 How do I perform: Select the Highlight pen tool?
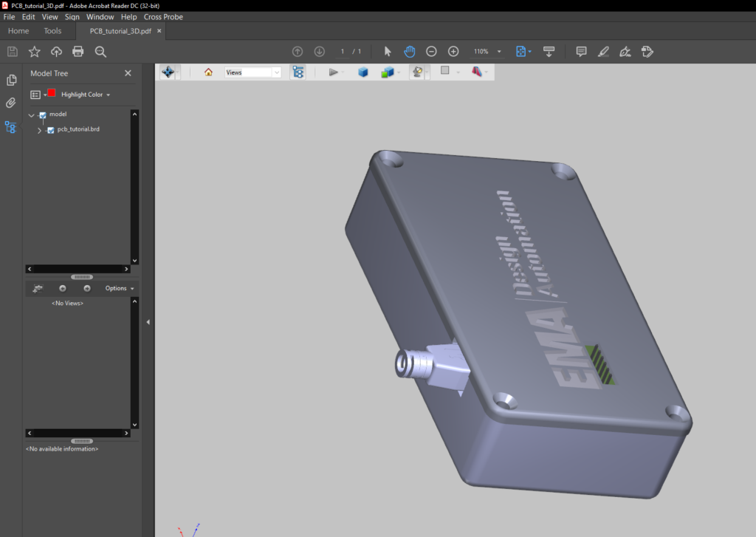[x=603, y=52]
